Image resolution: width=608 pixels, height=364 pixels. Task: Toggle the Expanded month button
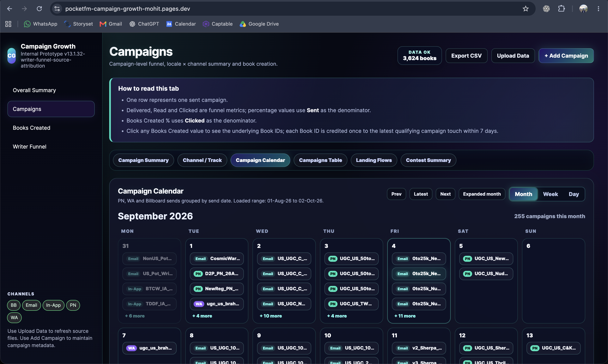[x=482, y=194]
